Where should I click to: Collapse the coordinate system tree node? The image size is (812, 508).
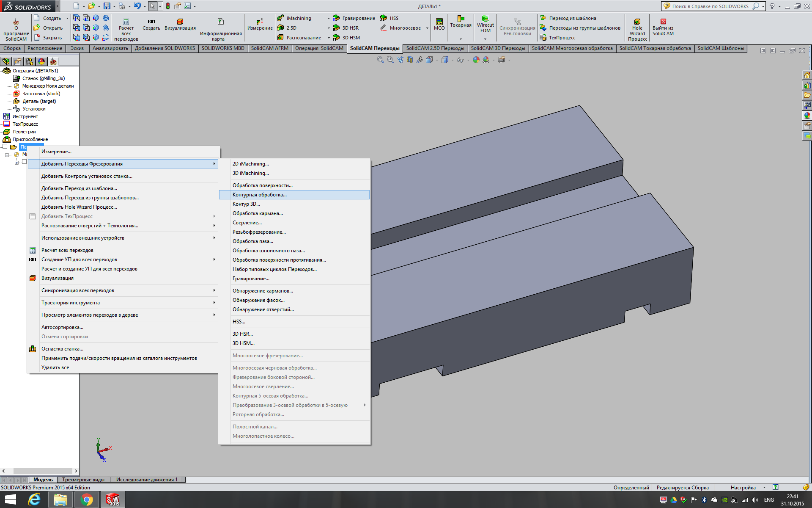pyautogui.click(x=7, y=155)
